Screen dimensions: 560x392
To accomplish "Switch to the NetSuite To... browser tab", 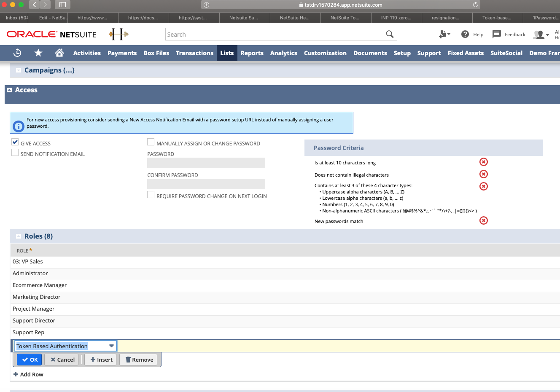I will point(345,18).
